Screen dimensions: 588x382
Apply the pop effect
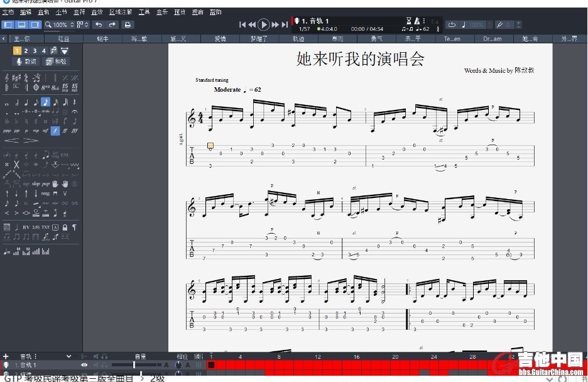pyautogui.click(x=46, y=183)
